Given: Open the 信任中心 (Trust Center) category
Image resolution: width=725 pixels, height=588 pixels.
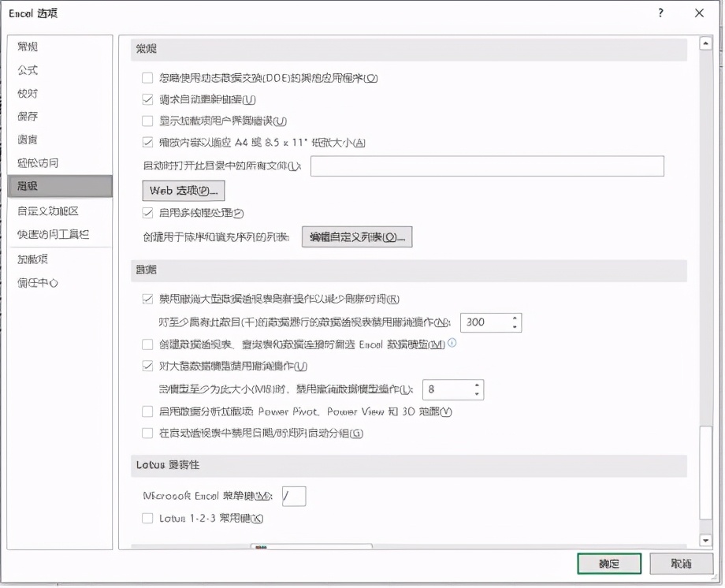Looking at the screenshot, I should pyautogui.click(x=38, y=283).
